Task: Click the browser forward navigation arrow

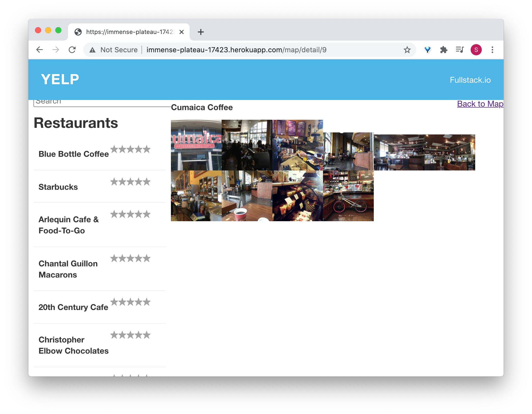Action: (x=56, y=50)
